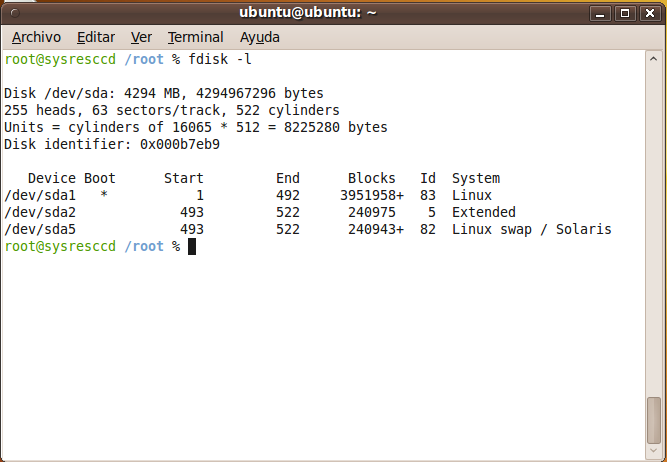
Task: Open the Editar menu
Action: coord(96,37)
